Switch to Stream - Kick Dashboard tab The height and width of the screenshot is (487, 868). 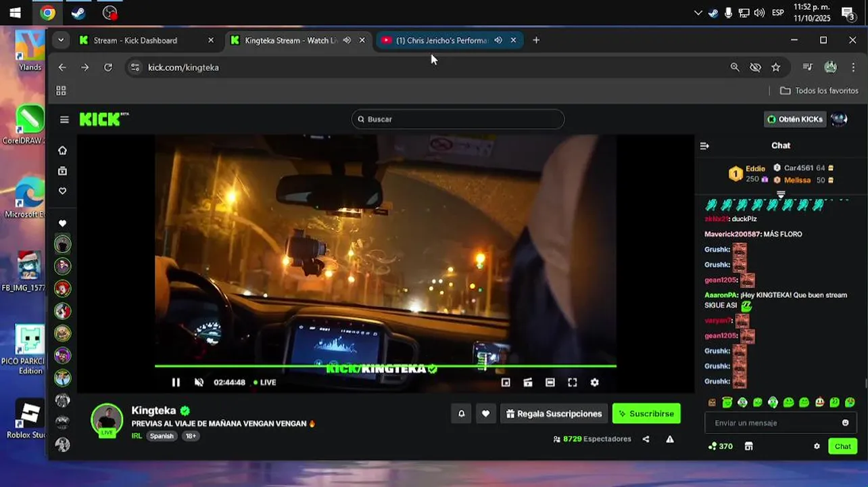tap(147, 41)
